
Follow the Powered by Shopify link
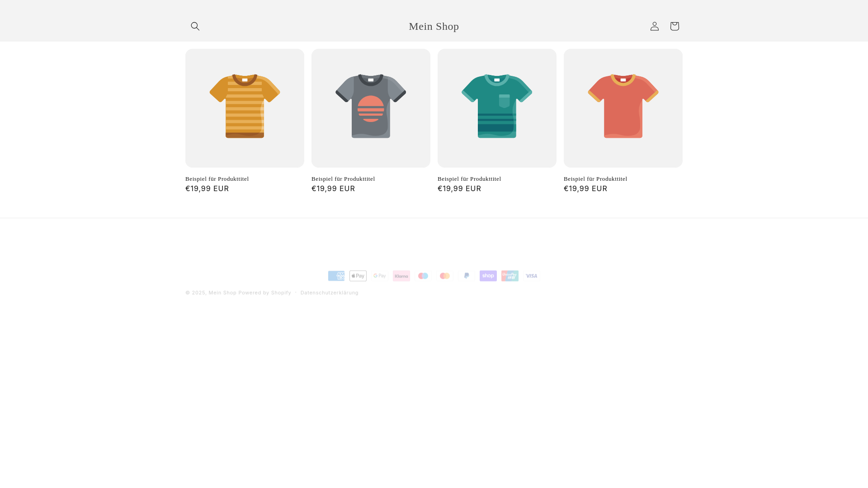click(264, 293)
